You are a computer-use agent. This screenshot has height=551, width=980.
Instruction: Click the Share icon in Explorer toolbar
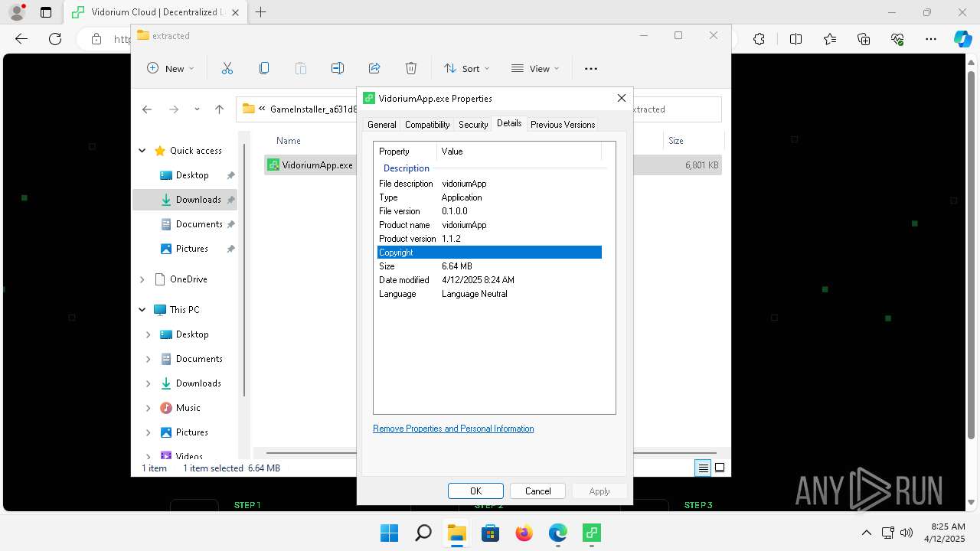[x=374, y=68]
